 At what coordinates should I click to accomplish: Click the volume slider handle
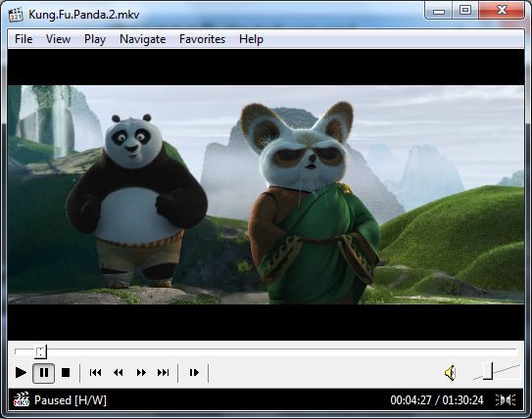click(x=488, y=371)
